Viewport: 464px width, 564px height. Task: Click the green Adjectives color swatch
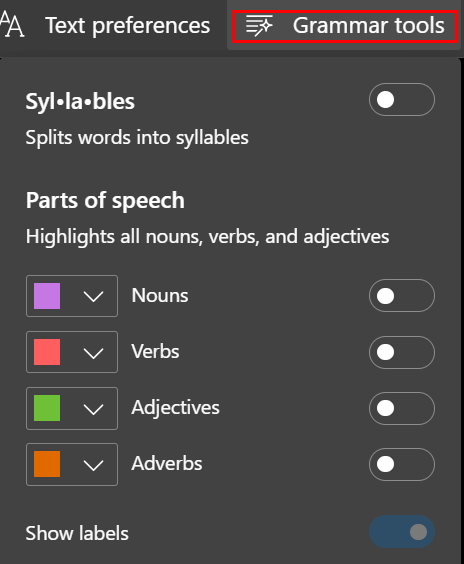[x=47, y=408]
